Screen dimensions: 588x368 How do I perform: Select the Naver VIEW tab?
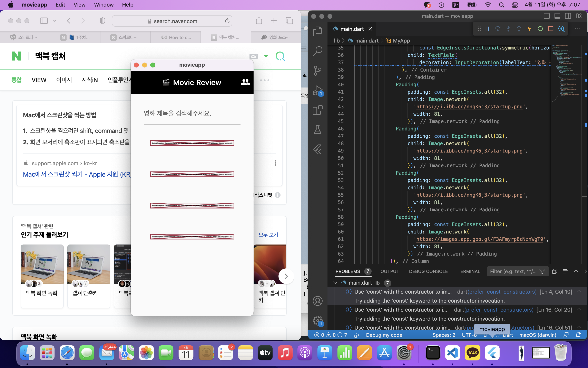click(x=39, y=80)
